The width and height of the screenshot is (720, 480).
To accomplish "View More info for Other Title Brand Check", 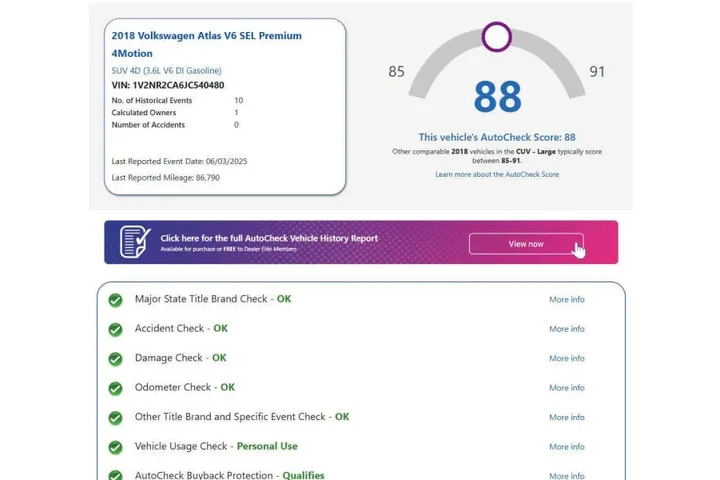I will tap(567, 417).
